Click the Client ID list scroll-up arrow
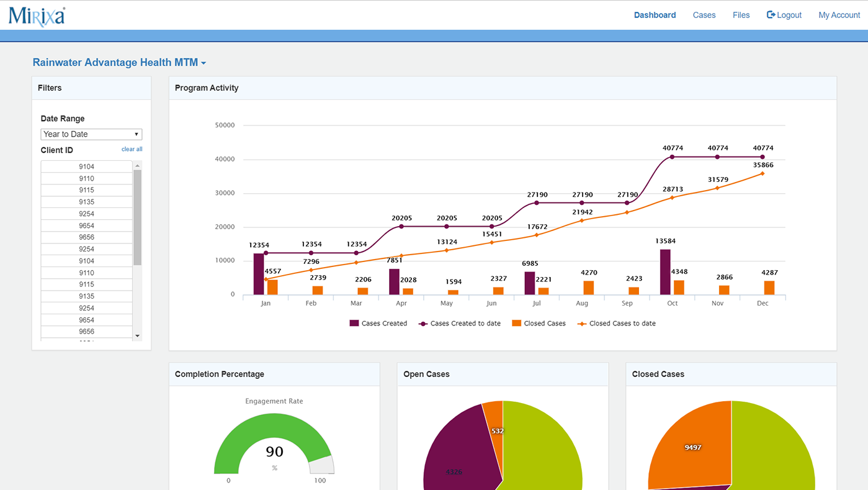The height and width of the screenshot is (490, 868). (x=137, y=166)
